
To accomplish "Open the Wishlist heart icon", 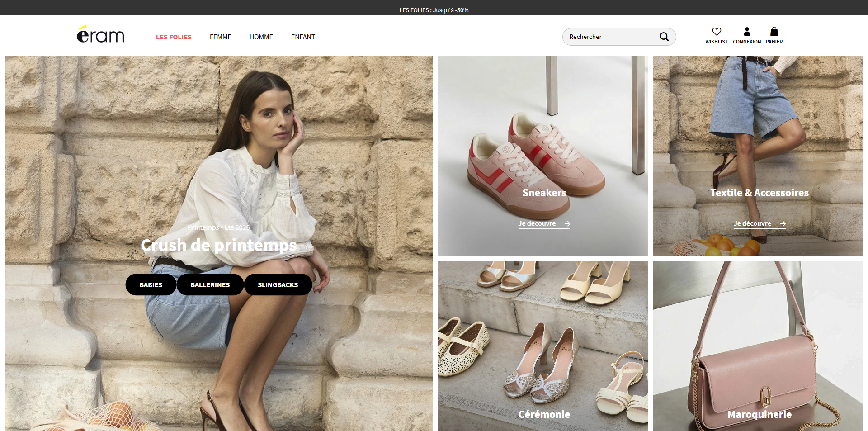I will (x=717, y=32).
